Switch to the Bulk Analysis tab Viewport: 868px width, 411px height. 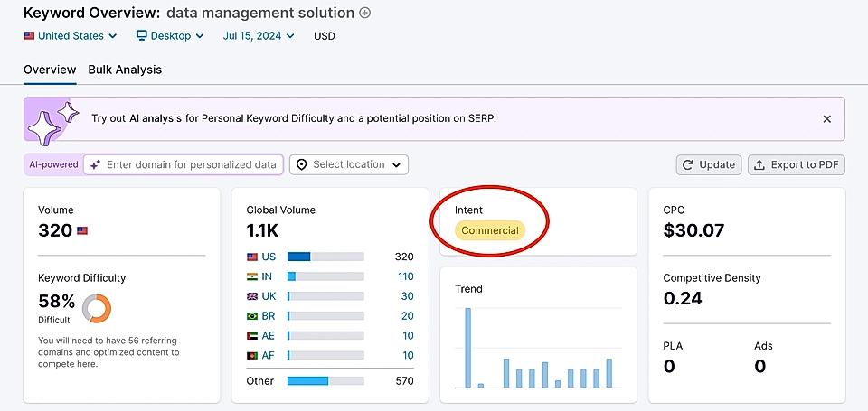[125, 70]
